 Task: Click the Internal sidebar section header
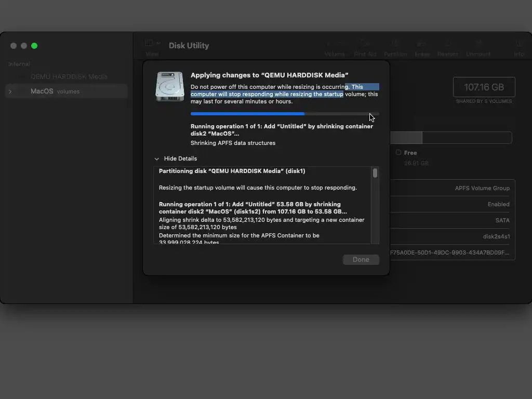click(19, 64)
